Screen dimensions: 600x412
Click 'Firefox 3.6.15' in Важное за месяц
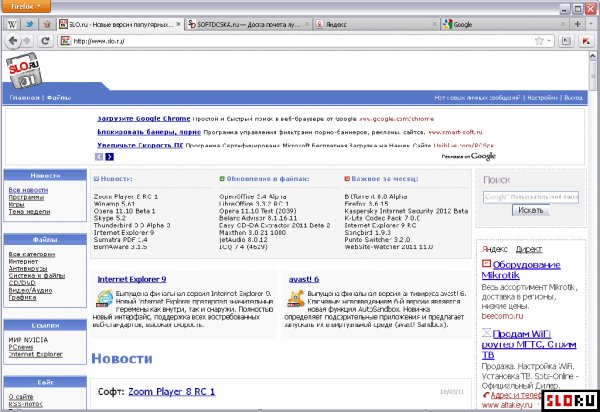(366, 204)
